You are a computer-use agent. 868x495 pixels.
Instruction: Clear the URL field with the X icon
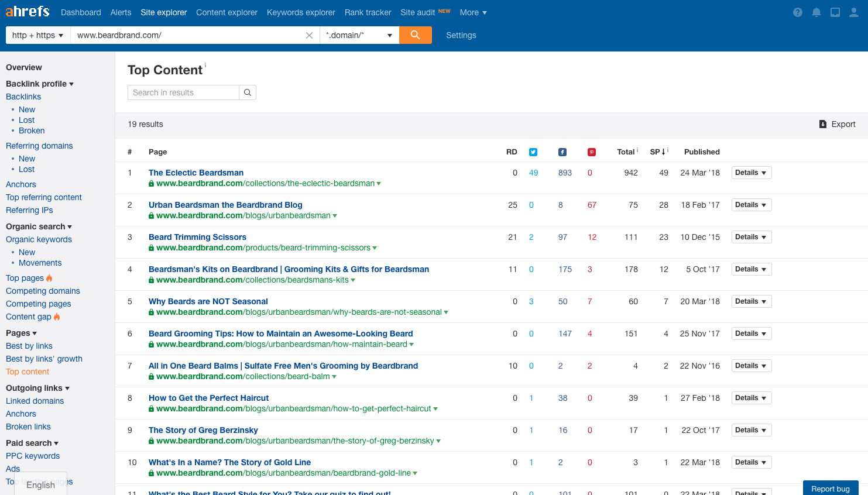[309, 36]
